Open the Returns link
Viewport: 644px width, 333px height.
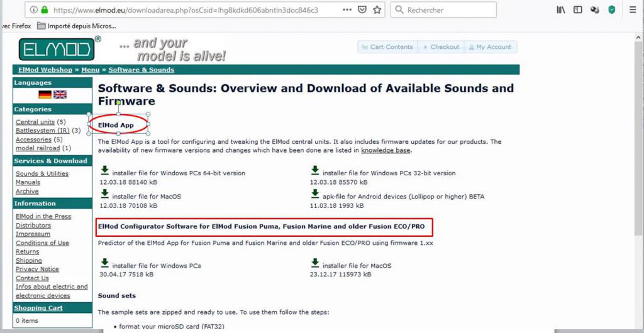28,252
